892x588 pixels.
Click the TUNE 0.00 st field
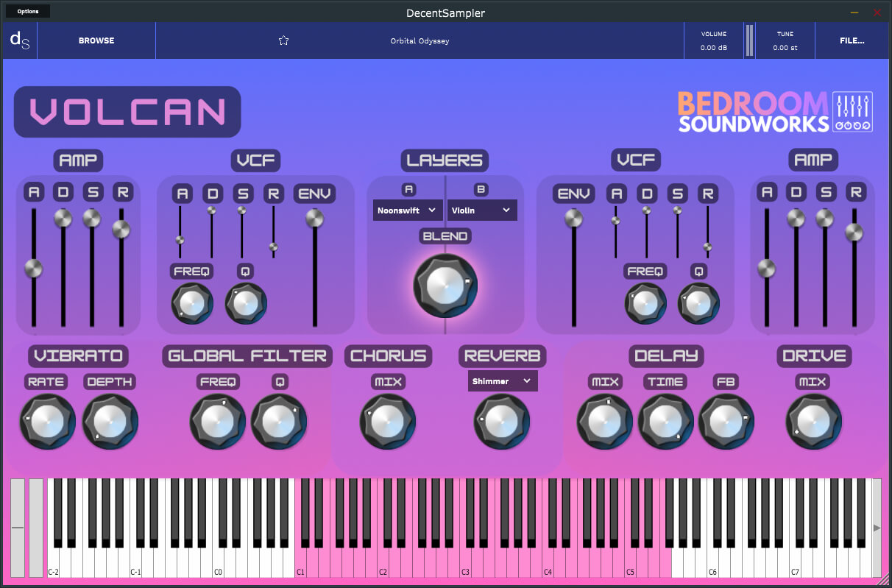point(785,41)
